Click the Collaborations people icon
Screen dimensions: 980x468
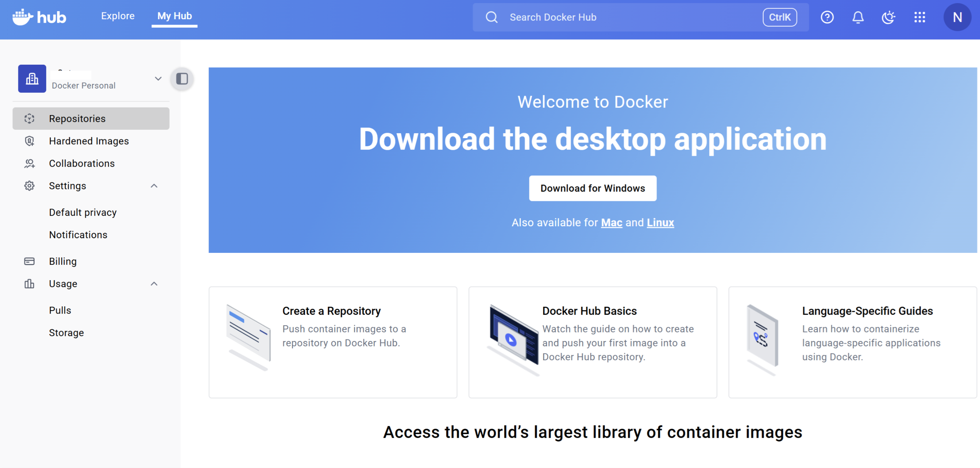tap(29, 164)
